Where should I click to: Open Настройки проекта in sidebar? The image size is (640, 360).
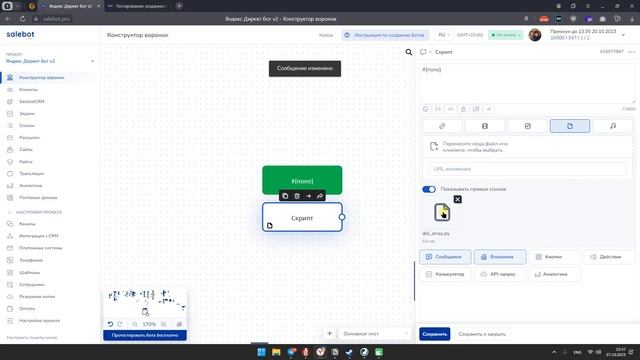tap(39, 321)
